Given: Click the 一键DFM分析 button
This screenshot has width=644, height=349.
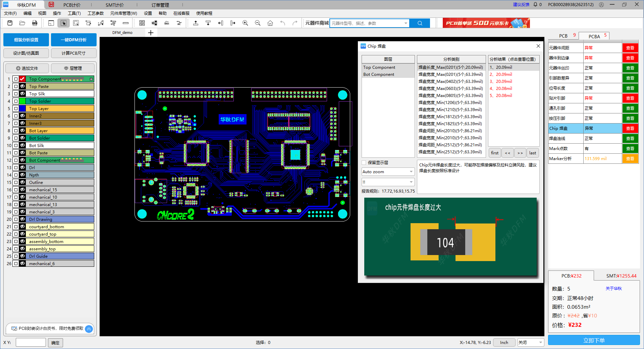Looking at the screenshot, I should click(73, 40).
